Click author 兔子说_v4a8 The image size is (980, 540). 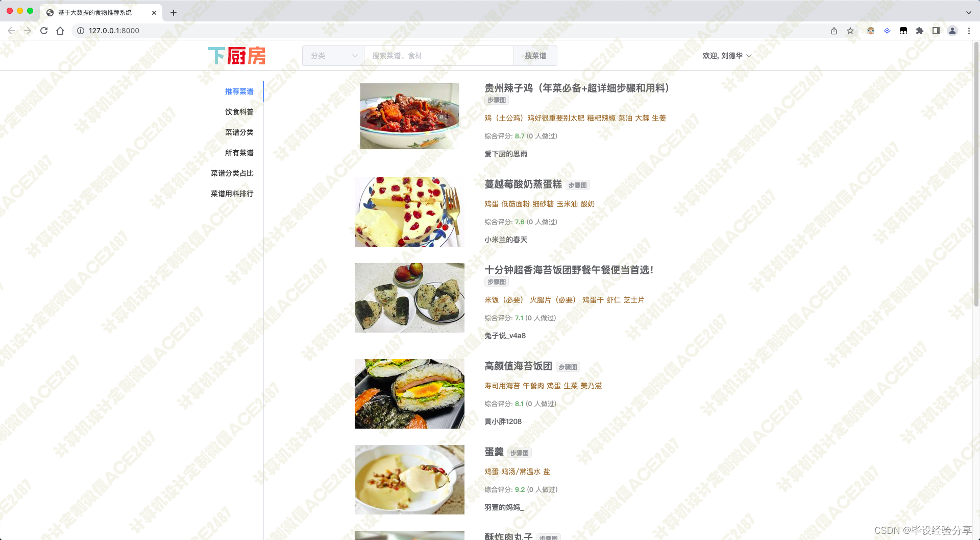pyautogui.click(x=505, y=336)
